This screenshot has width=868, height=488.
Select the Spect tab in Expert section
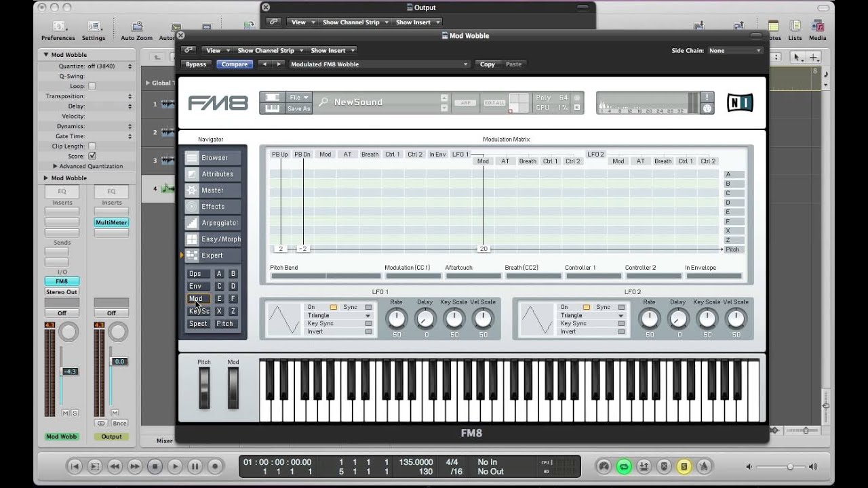tap(198, 324)
